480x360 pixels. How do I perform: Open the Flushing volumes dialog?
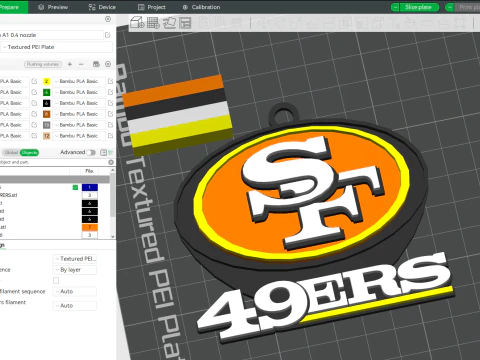(43, 64)
